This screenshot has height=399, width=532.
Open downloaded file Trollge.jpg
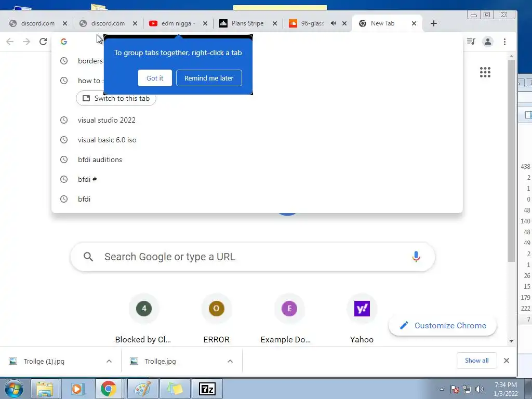[x=160, y=362]
